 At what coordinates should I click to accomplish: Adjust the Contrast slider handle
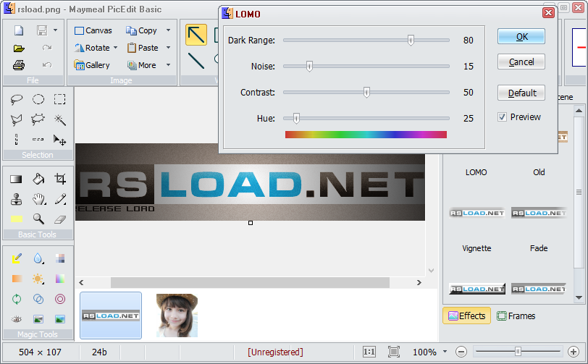click(366, 92)
